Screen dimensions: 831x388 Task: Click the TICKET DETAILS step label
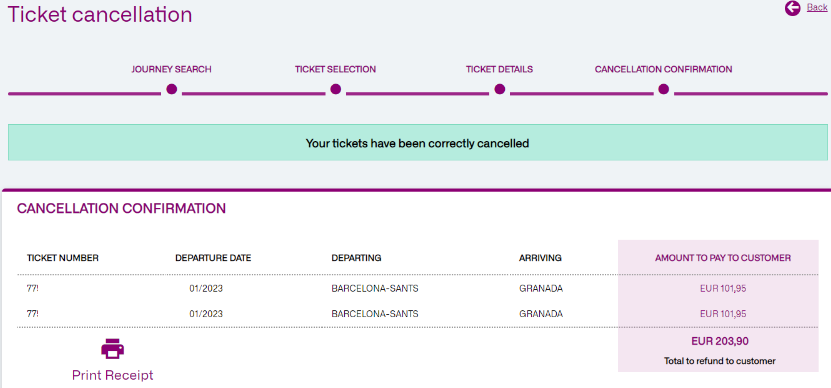click(499, 69)
